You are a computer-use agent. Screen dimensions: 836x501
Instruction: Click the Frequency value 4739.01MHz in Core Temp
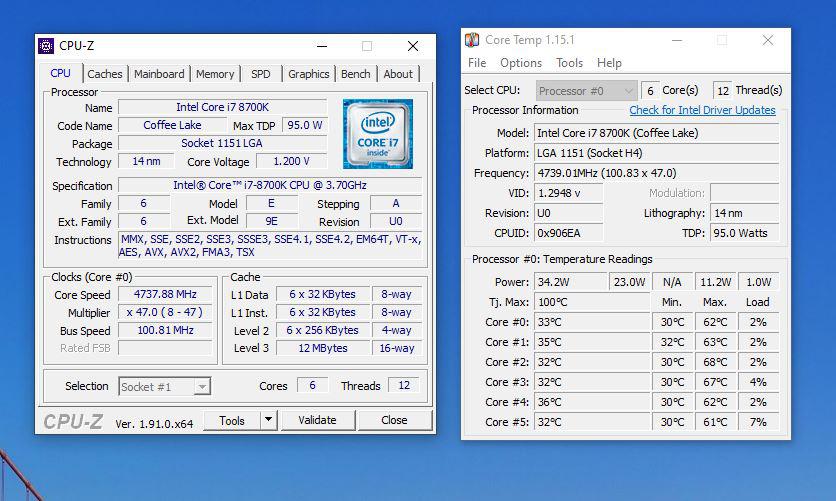coord(656,173)
